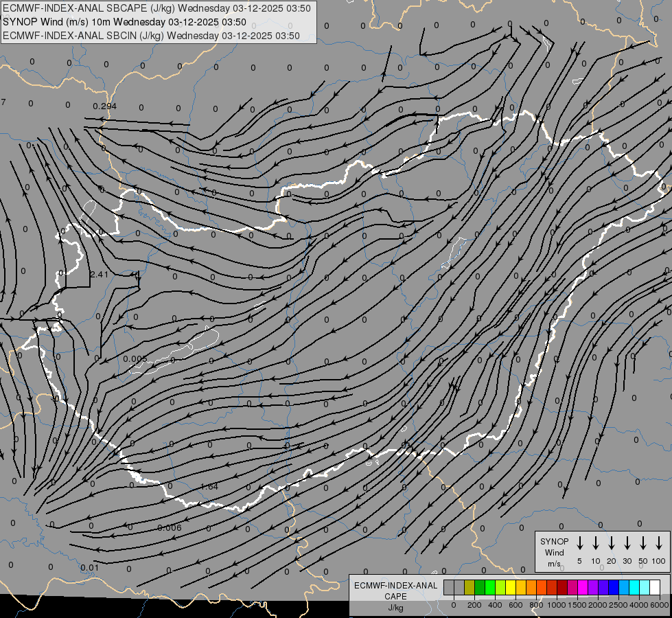Click the 1000 label on CAPE scale
This screenshot has height=618, width=672.
(556, 605)
